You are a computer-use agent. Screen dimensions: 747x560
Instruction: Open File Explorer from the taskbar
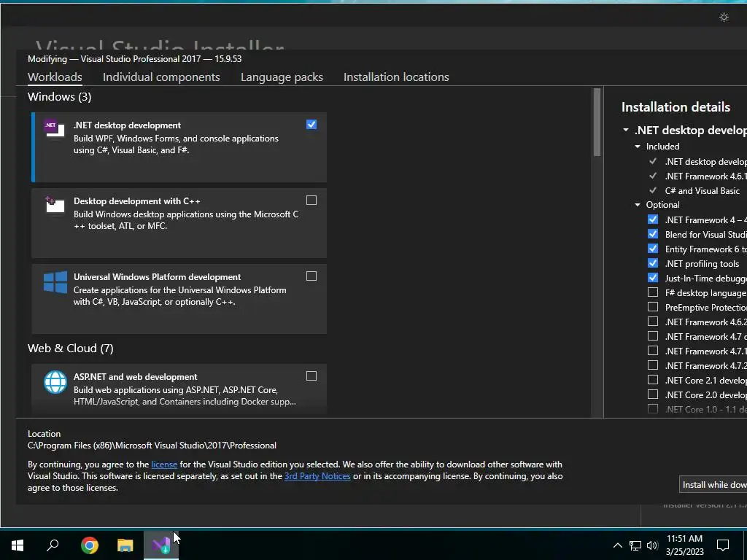pyautogui.click(x=125, y=545)
